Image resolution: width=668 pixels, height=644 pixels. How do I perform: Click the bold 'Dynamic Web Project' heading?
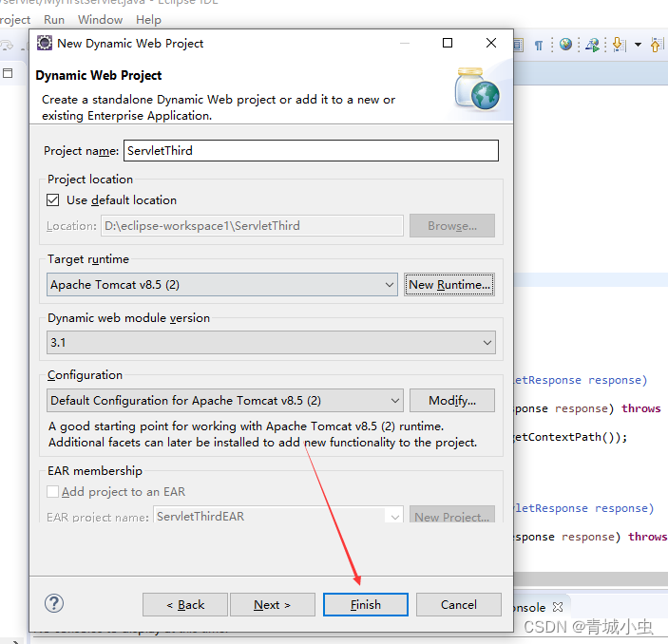[x=99, y=75]
